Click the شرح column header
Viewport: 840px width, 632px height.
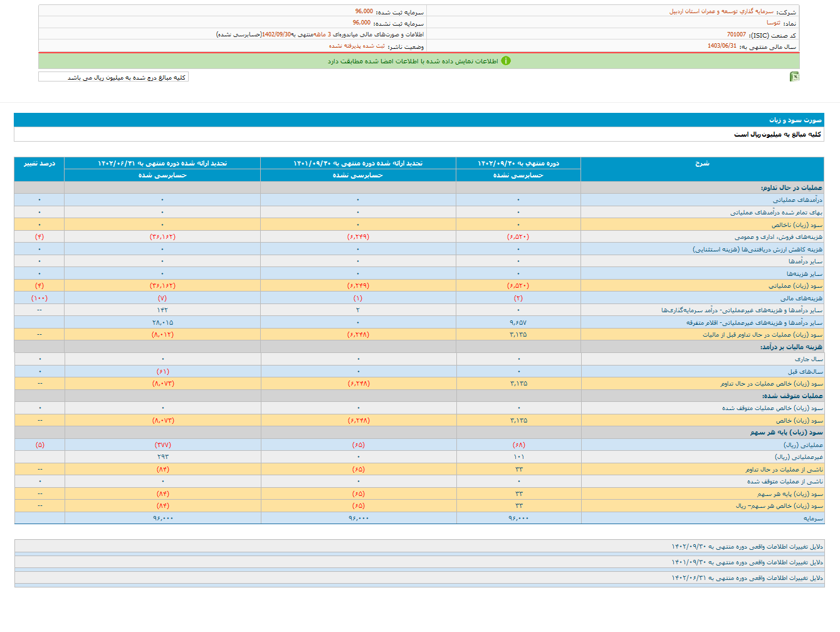pos(702,164)
